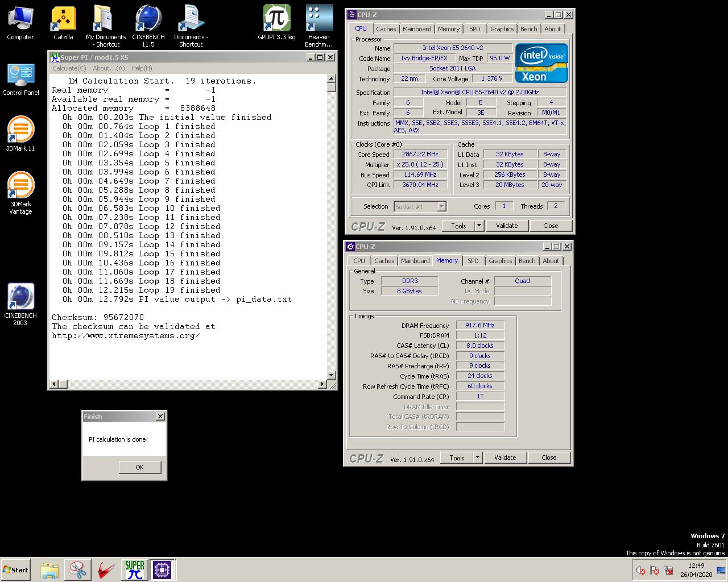Click the Super PI window title icon

(55, 57)
